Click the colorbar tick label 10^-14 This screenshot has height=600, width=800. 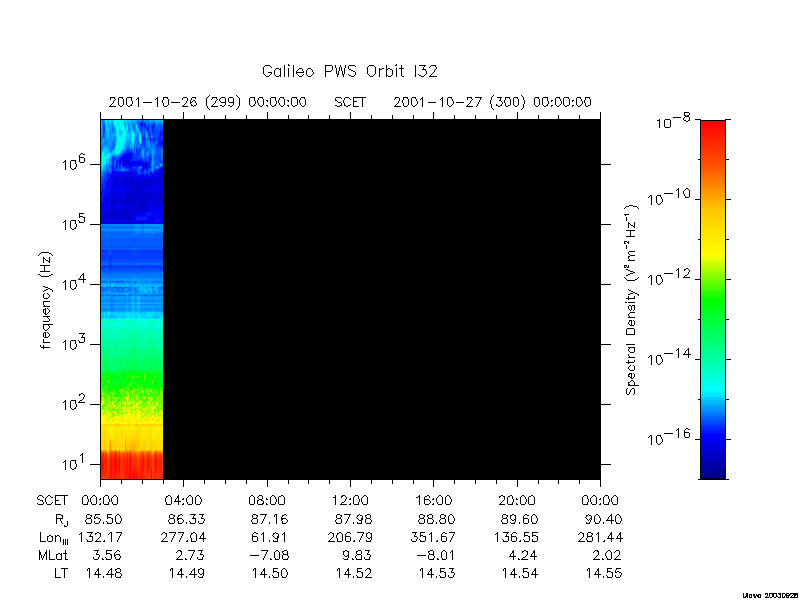tap(670, 357)
